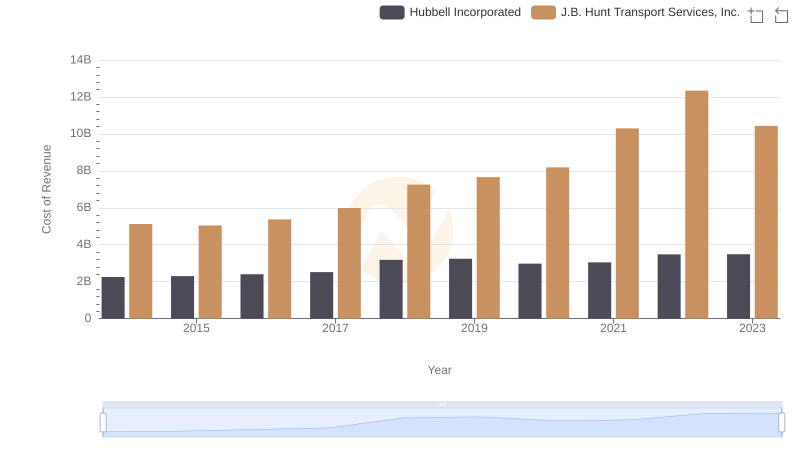
Task: Click J.B. Hunt bar for 2022
Action: [696, 204]
